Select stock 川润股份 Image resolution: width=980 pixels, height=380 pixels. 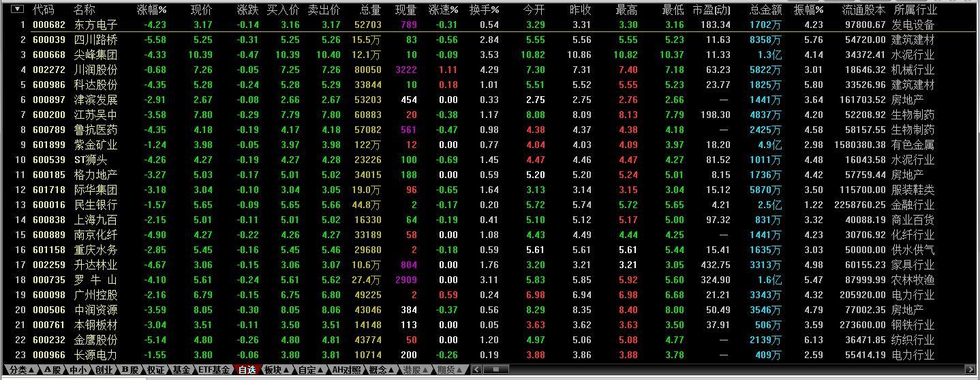pos(95,70)
